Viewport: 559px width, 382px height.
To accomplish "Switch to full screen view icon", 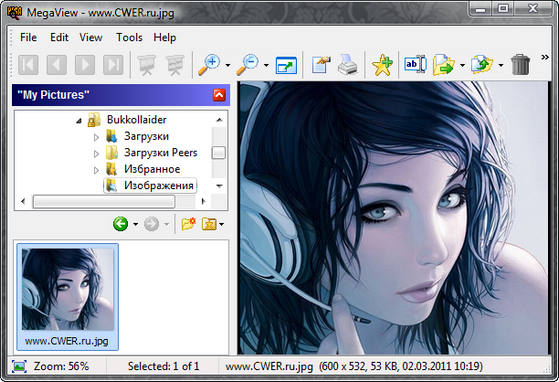I will coord(286,65).
